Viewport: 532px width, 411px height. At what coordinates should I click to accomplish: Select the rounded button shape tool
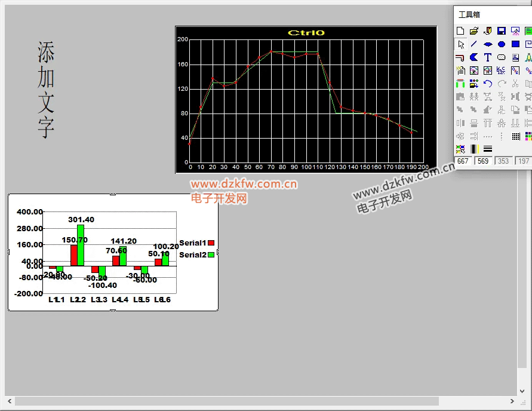502,58
